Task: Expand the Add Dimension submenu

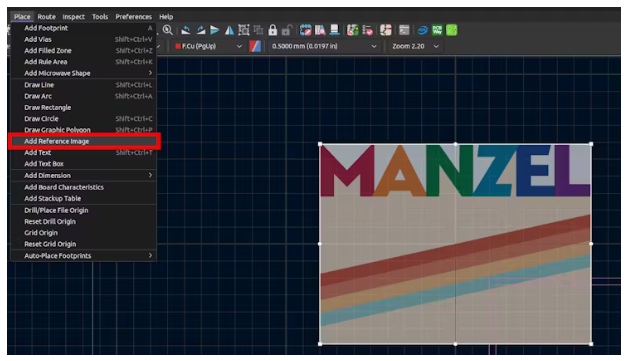Action: pyautogui.click(x=83, y=175)
